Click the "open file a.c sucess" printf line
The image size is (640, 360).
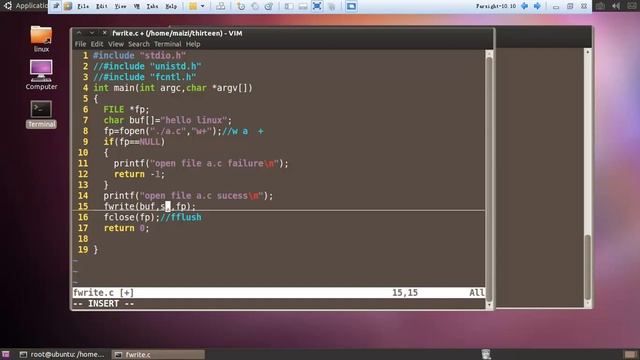pos(188,196)
